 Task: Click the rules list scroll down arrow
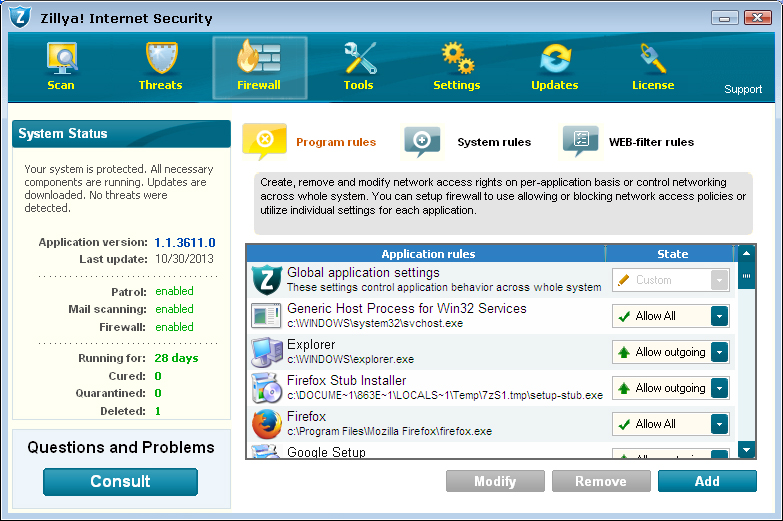point(747,450)
